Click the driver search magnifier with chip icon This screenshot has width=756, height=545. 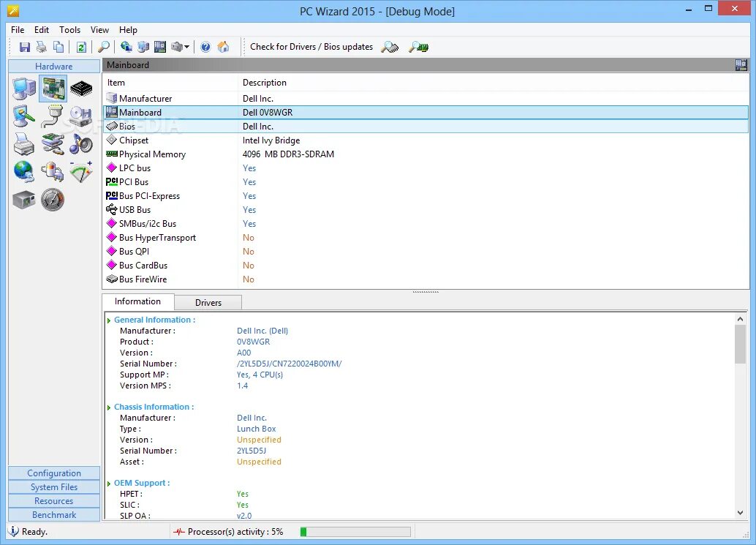[390, 47]
